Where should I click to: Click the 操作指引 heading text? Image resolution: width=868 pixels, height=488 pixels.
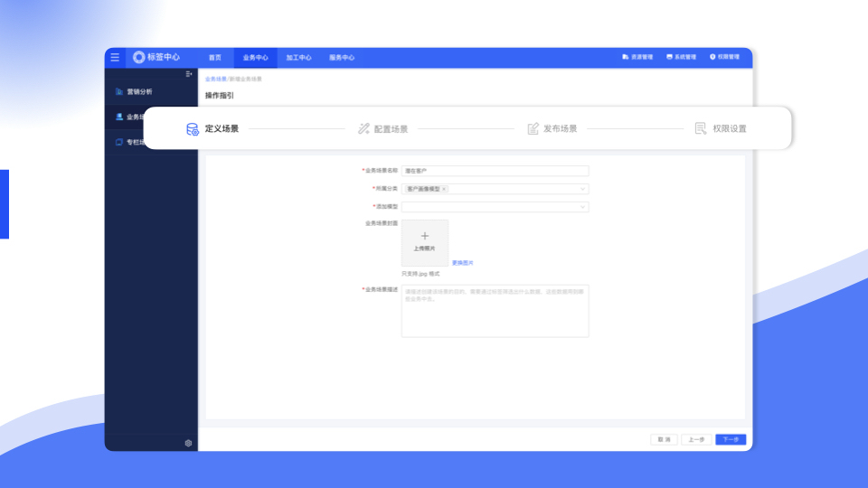coord(219,95)
